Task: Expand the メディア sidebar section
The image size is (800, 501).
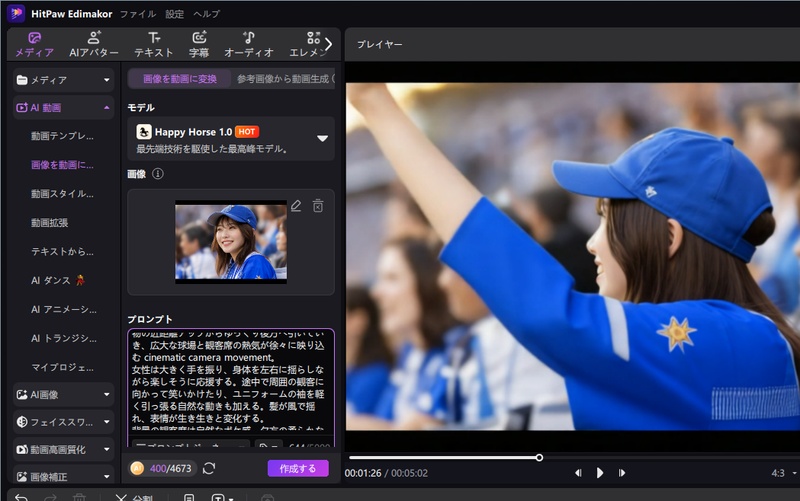Action: tap(63, 80)
